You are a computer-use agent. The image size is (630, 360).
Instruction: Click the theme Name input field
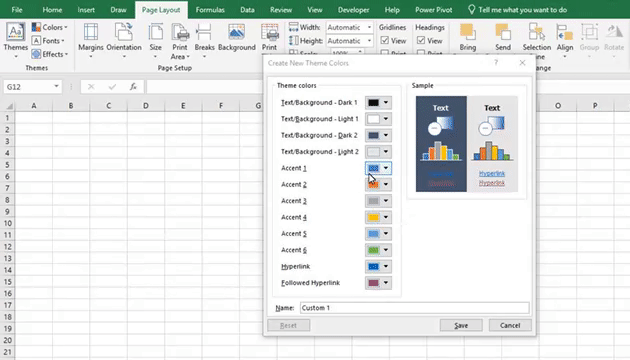414,308
